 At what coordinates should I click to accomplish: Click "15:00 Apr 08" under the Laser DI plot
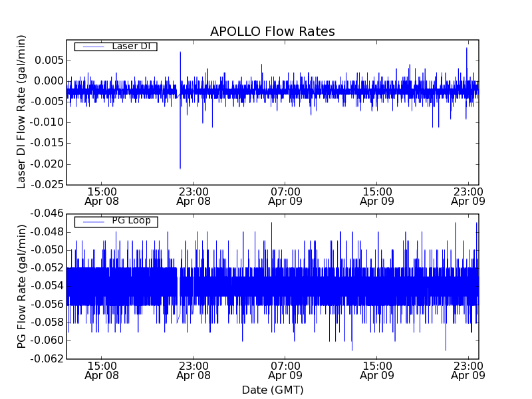point(102,197)
